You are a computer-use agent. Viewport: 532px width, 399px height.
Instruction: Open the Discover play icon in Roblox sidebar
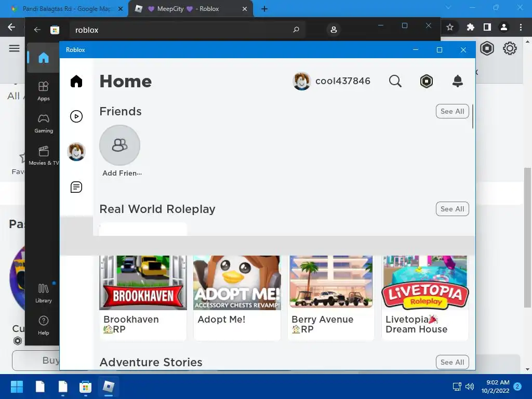tap(76, 116)
